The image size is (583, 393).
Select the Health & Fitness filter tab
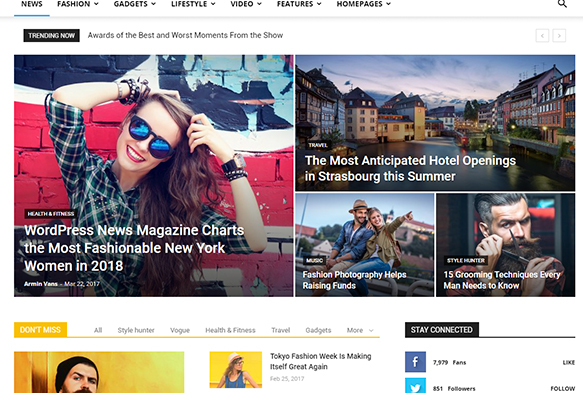click(x=230, y=330)
